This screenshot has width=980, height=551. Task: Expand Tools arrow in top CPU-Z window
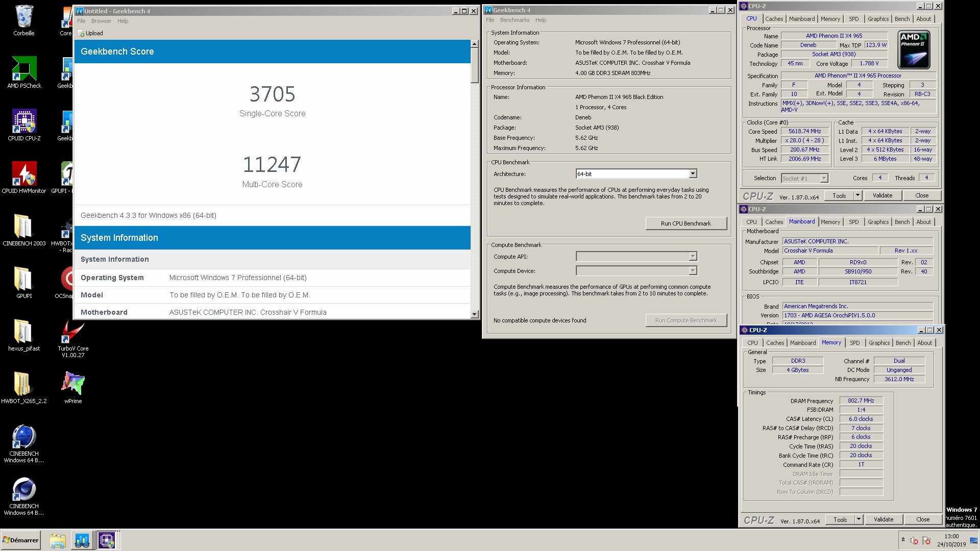tap(858, 195)
